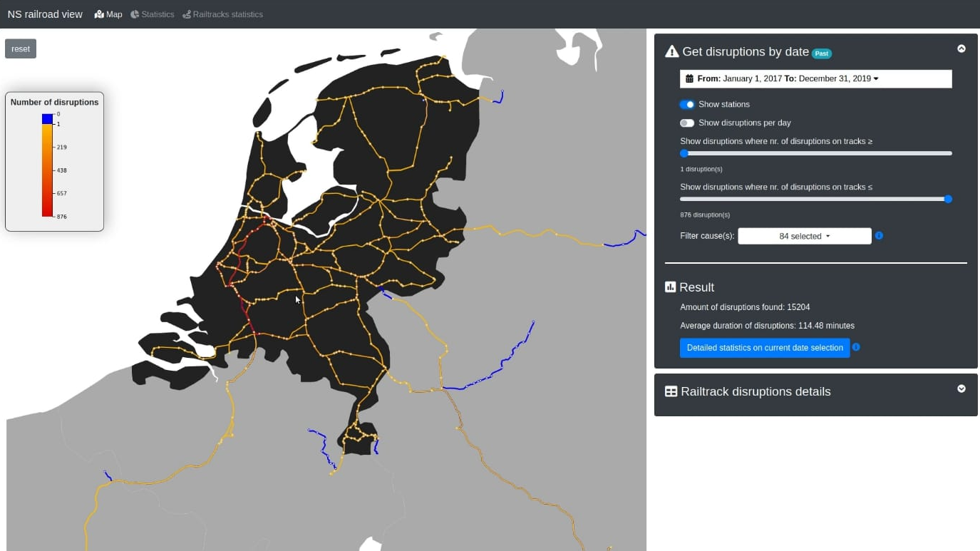Enable Show disruptions per day toggle
This screenshot has width=980, height=551.
[687, 123]
